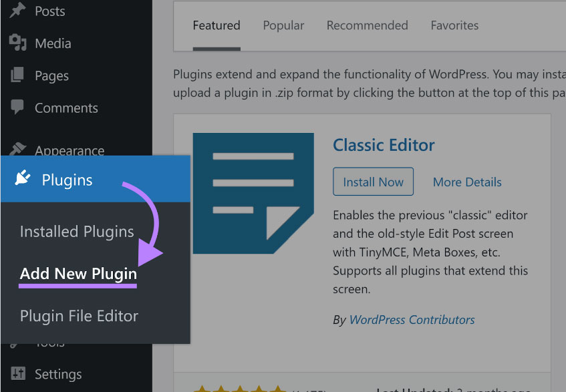Image resolution: width=566 pixels, height=392 pixels.
Task: Click the Pages icon in sidebar
Action: [18, 75]
